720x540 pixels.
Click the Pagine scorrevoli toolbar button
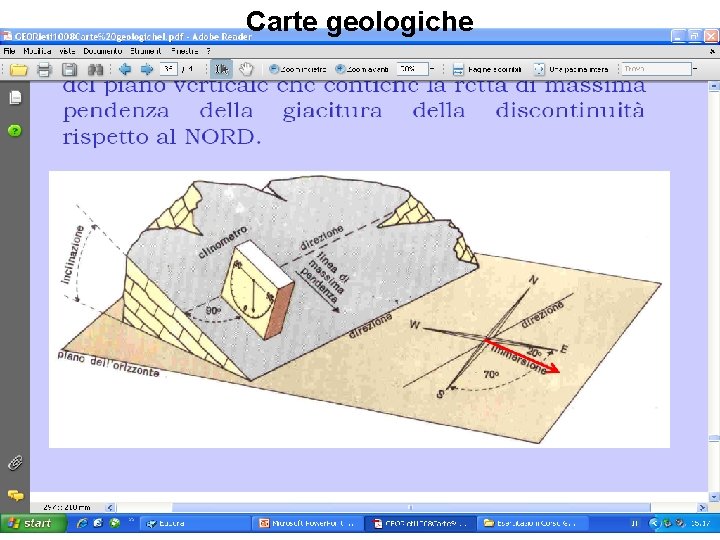[487, 70]
